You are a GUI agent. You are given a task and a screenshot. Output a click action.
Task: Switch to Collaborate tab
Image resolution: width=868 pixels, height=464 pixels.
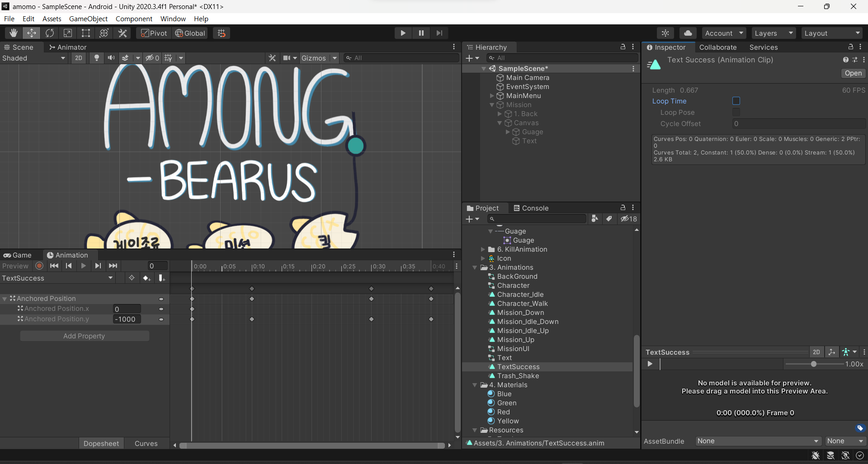click(x=718, y=47)
